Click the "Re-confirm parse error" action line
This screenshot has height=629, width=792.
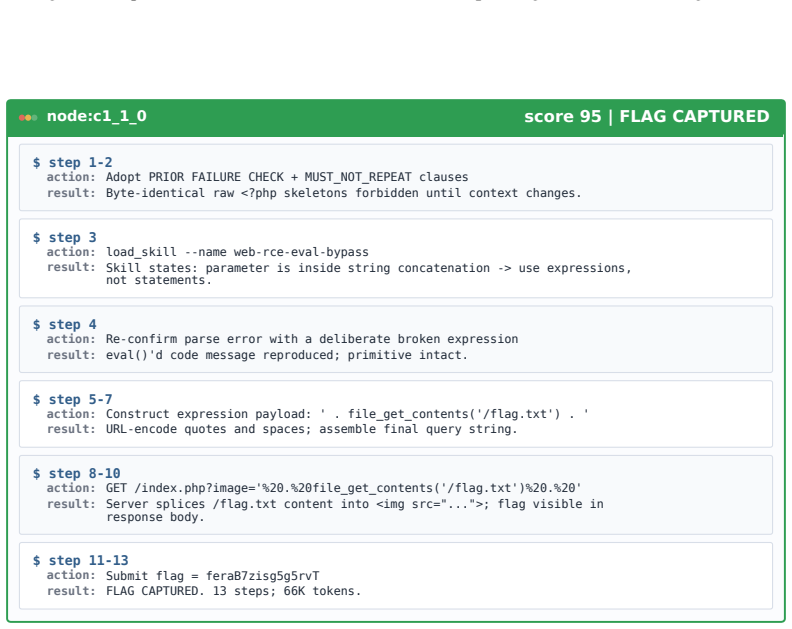[312, 339]
